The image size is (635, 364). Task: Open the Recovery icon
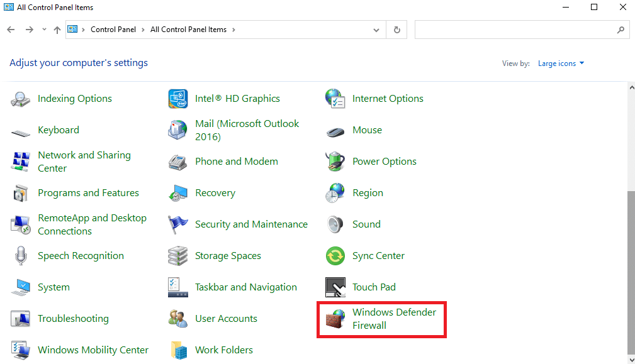tap(177, 193)
